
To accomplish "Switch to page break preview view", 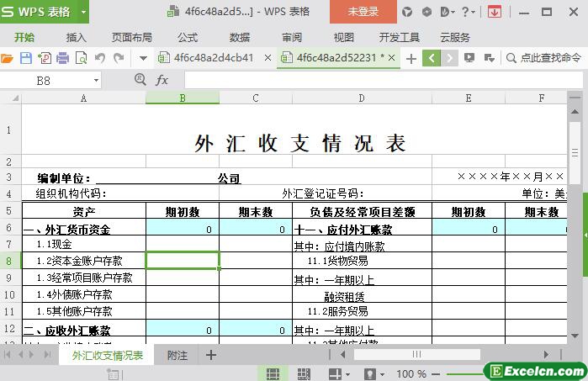I will [304, 374].
